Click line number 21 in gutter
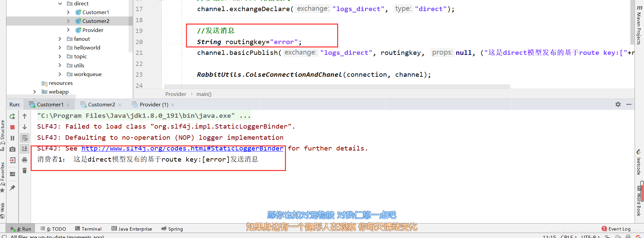The image size is (644, 238). tap(139, 53)
